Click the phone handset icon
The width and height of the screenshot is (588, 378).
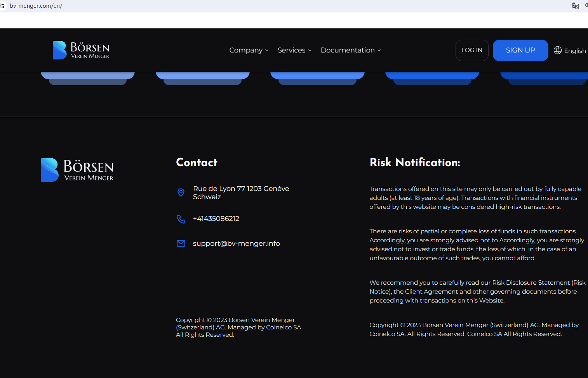181,219
